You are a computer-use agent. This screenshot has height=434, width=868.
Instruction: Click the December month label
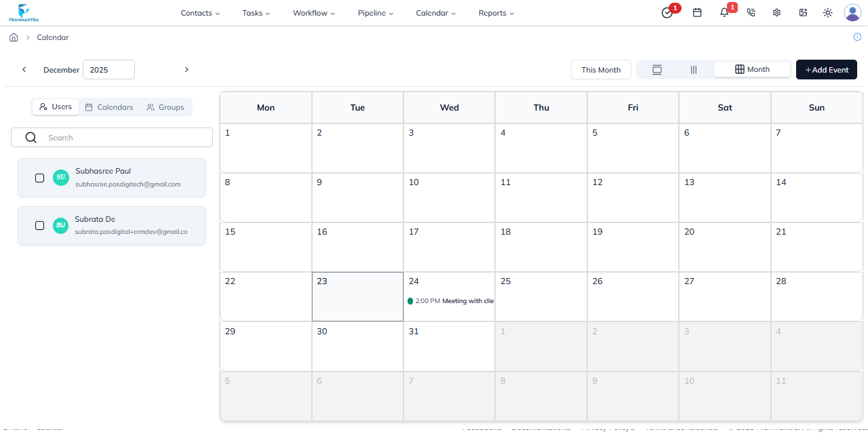62,70
